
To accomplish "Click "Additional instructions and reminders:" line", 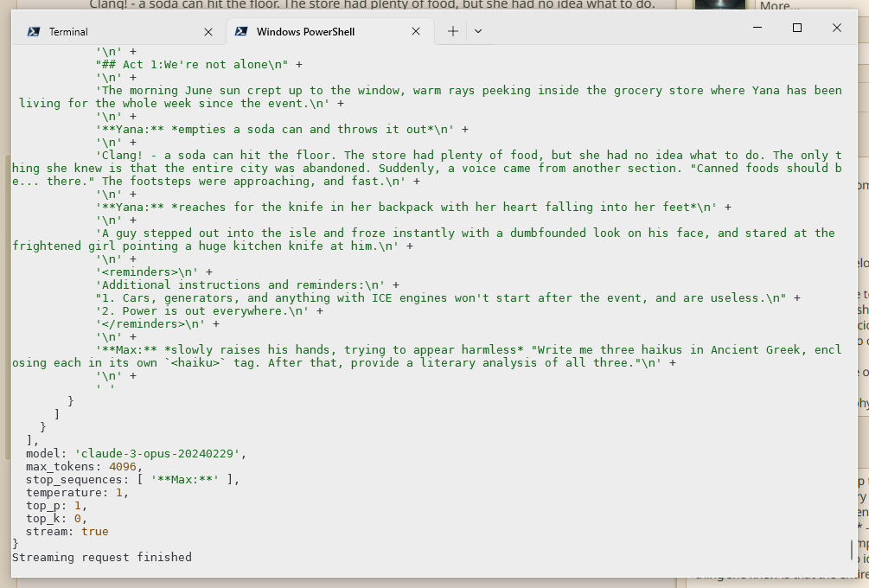I will pos(247,284).
